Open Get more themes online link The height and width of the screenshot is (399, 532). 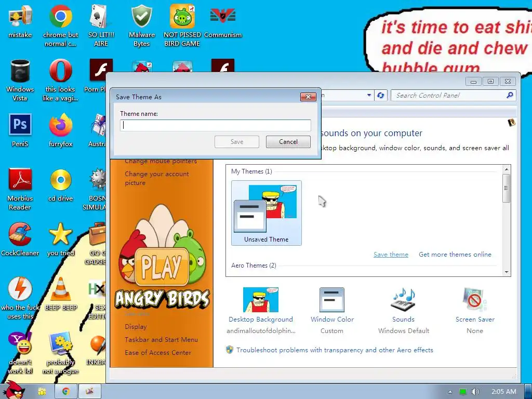point(455,255)
